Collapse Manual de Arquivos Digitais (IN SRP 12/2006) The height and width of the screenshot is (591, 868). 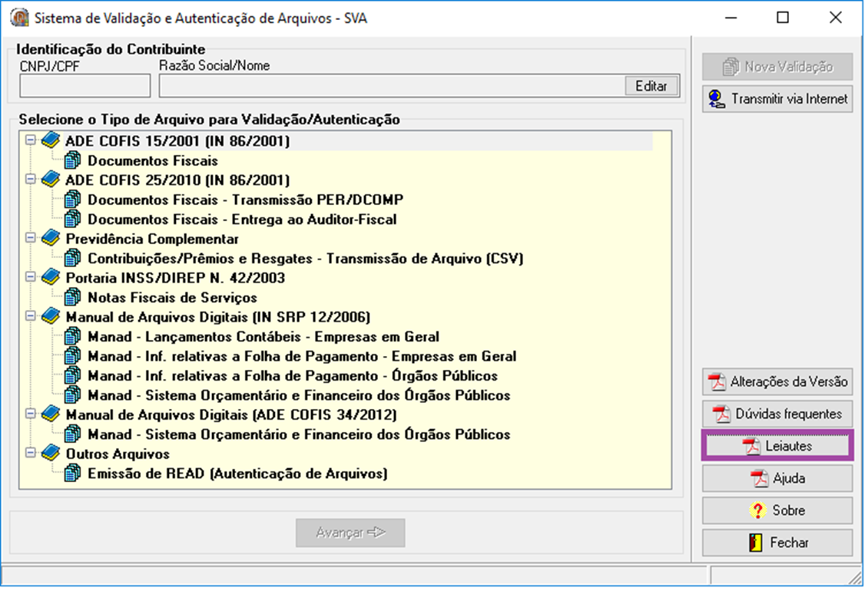31,316
